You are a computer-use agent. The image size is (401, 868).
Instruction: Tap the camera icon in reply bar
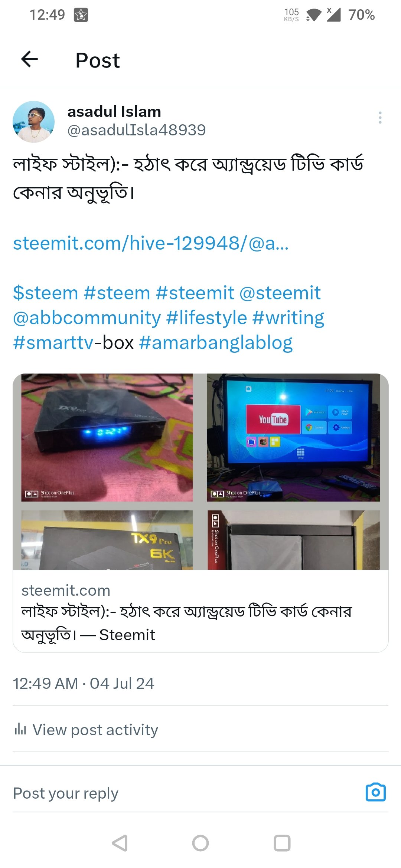coord(376,792)
